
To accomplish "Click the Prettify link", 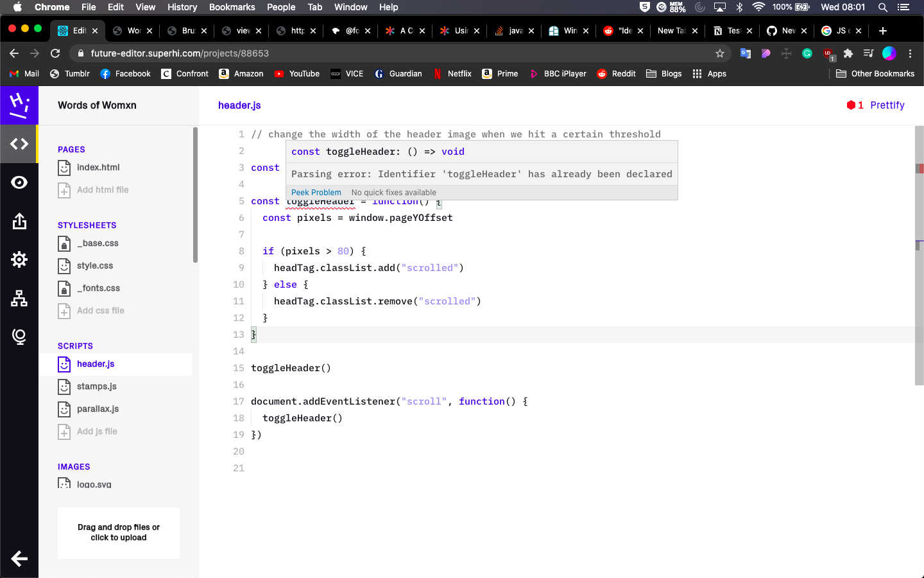I will coord(887,105).
